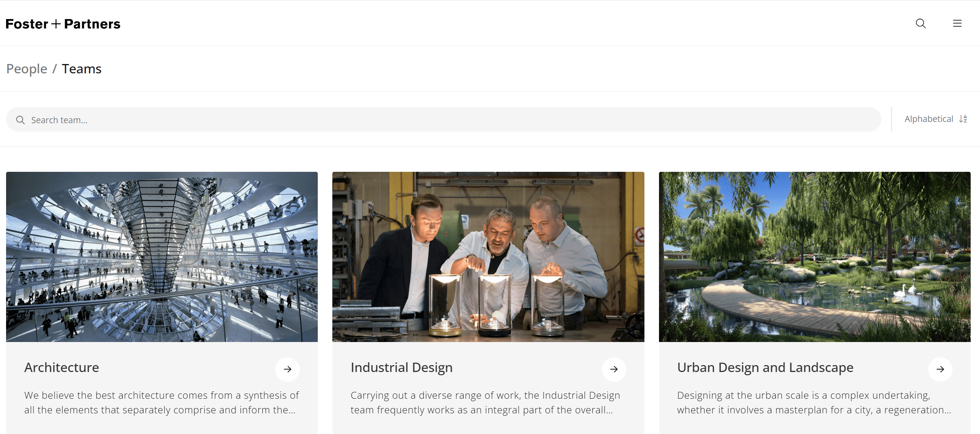Open the Industrial Design title link
980x434 pixels.
click(x=402, y=368)
